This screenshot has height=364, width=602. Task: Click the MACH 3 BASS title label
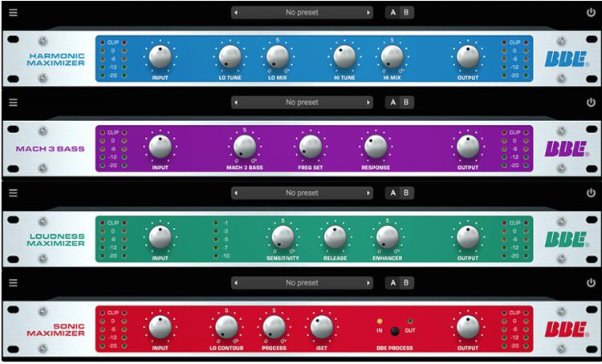51,149
